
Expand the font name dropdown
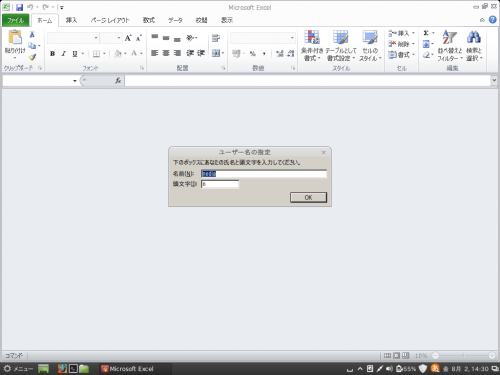[96, 38]
